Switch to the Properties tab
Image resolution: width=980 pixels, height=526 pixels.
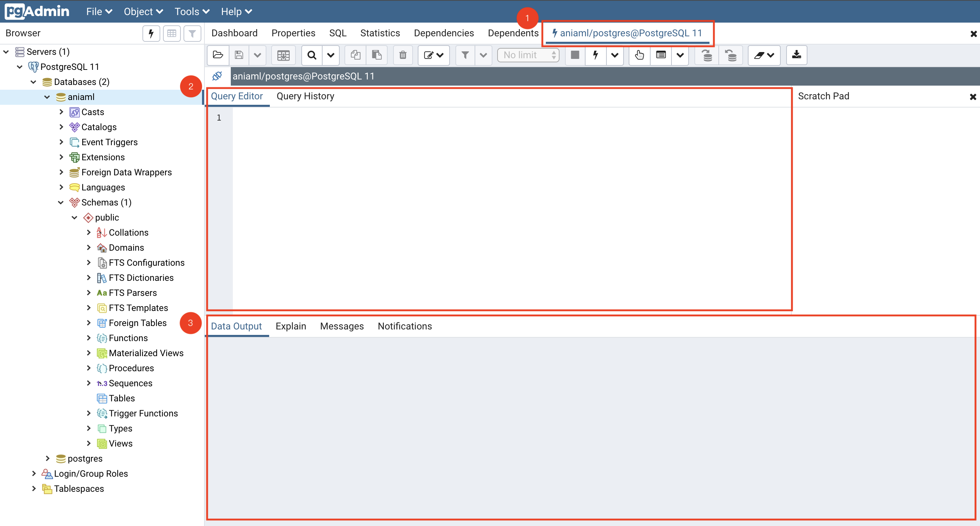[293, 33]
